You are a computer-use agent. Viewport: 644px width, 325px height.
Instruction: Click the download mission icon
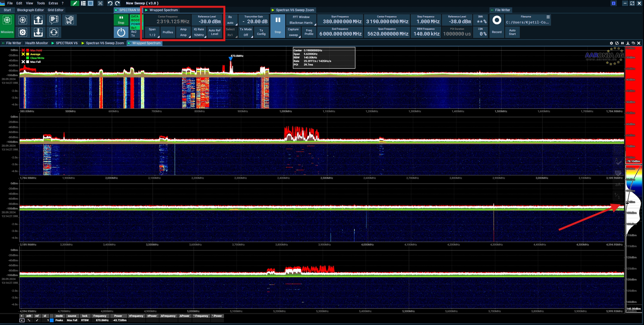click(38, 32)
